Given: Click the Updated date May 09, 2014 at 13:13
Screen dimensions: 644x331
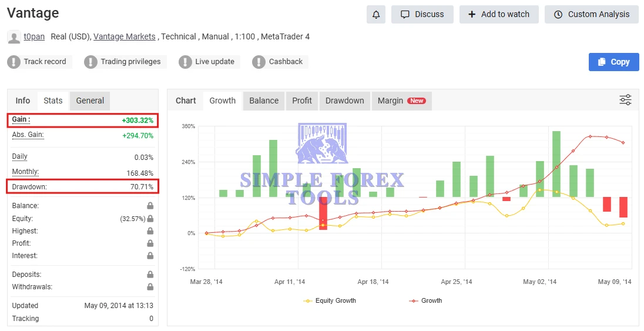Looking at the screenshot, I should pyautogui.click(x=119, y=306).
